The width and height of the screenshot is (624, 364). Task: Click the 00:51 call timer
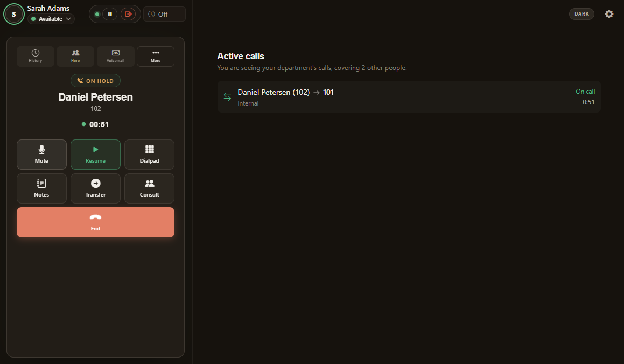99,124
